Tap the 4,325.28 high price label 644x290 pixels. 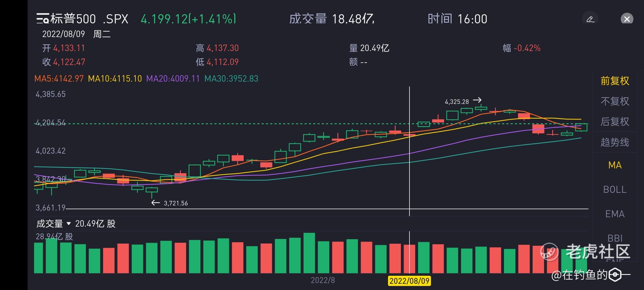click(x=457, y=102)
